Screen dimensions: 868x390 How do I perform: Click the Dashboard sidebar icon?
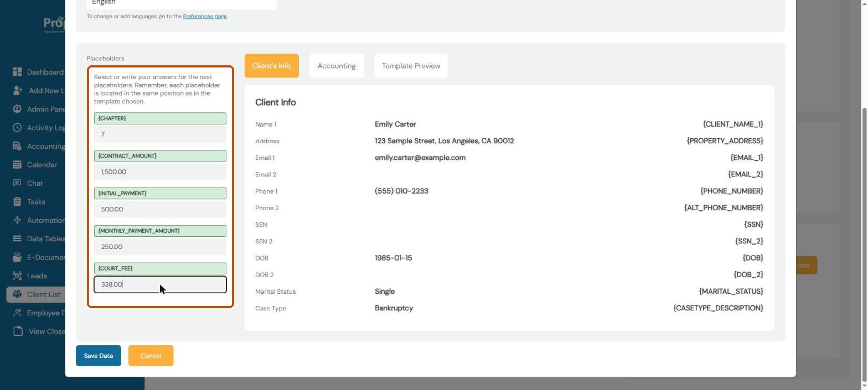[x=17, y=72]
